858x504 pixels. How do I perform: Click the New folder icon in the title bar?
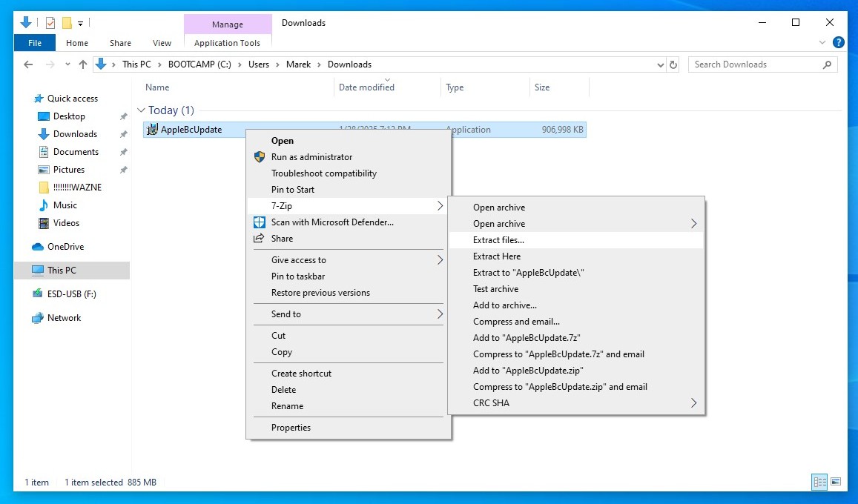tap(67, 23)
